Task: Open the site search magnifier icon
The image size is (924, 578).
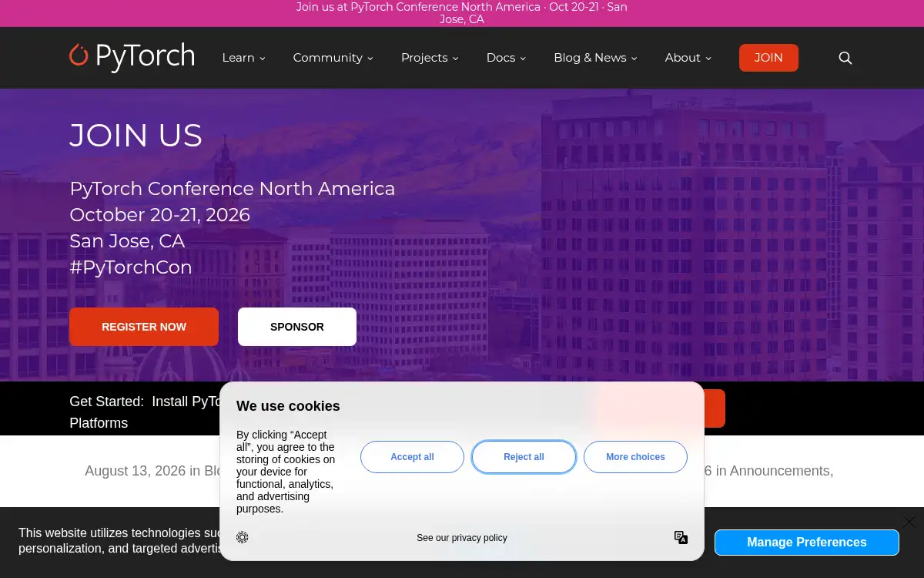Action: [x=845, y=58]
